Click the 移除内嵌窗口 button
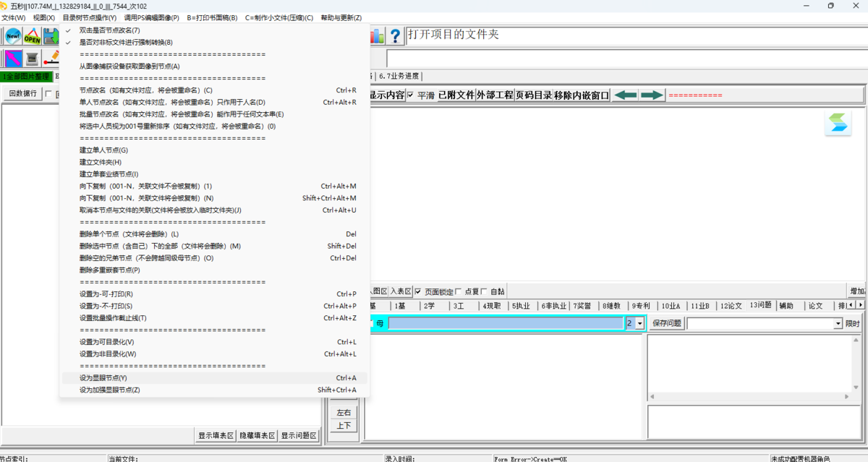Viewport: 868px width, 462px height. tap(582, 95)
